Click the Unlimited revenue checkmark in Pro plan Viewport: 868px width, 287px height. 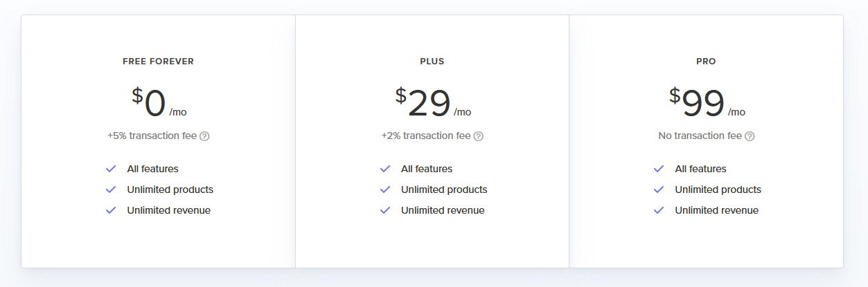click(x=659, y=210)
